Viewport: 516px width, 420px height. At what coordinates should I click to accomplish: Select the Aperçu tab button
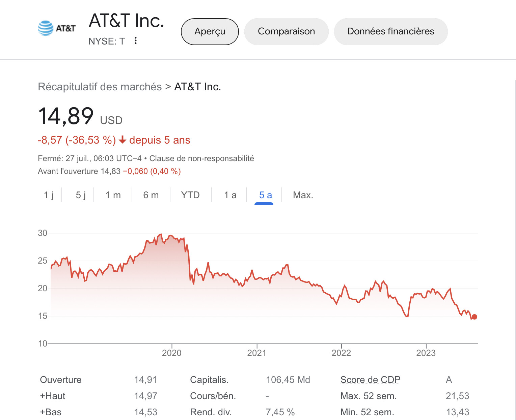210,32
